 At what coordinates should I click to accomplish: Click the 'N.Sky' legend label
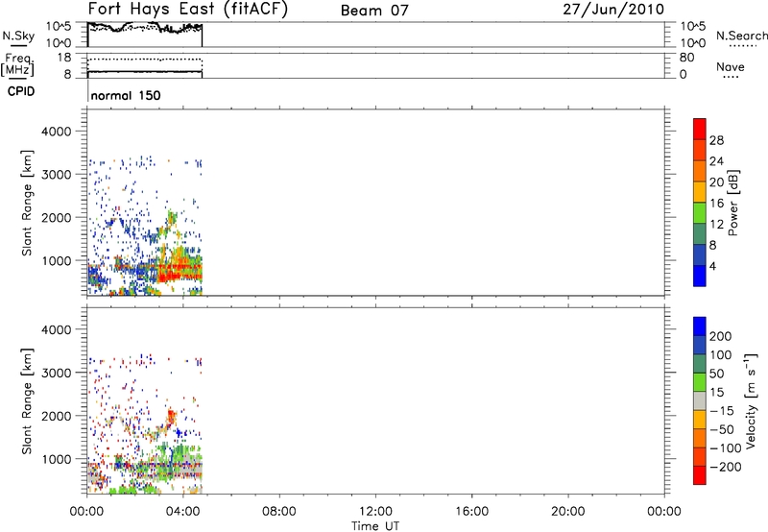18,36
